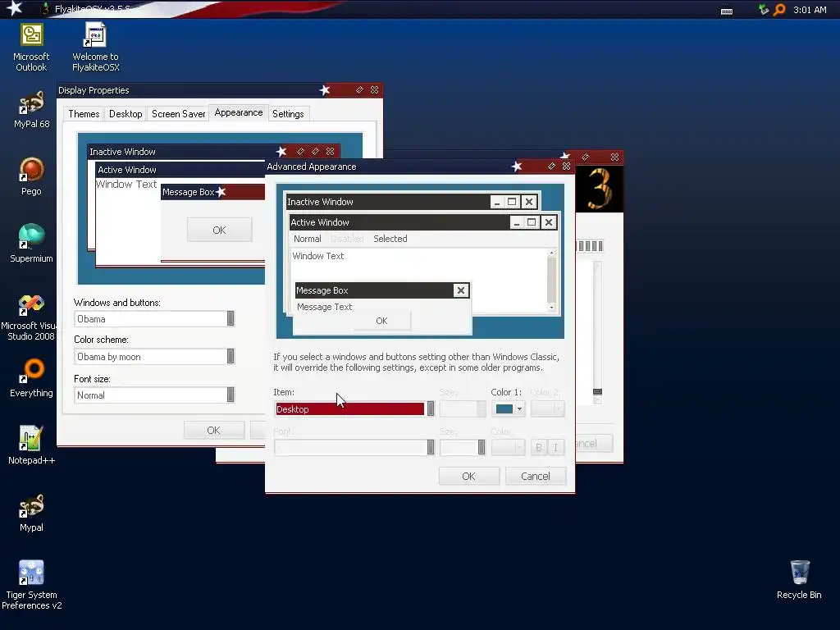Click OK in Advanced Appearance dialog
The image size is (840, 630).
(x=468, y=477)
